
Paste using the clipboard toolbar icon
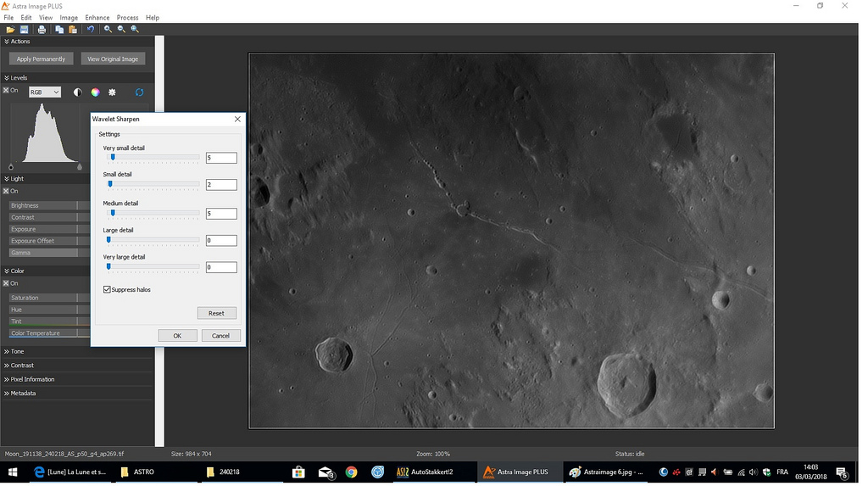[73, 30]
